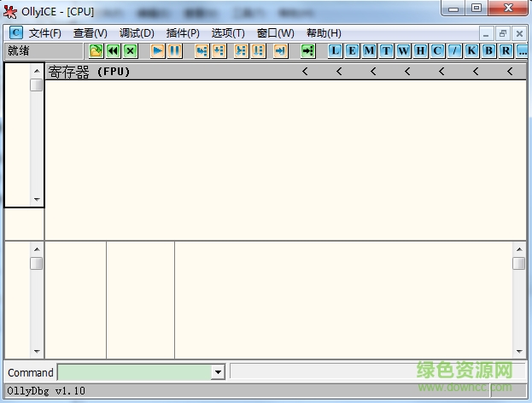Viewport: 532px width, 403px height.
Task: Click the stack pane scrollbar thumb
Action: tap(519, 263)
